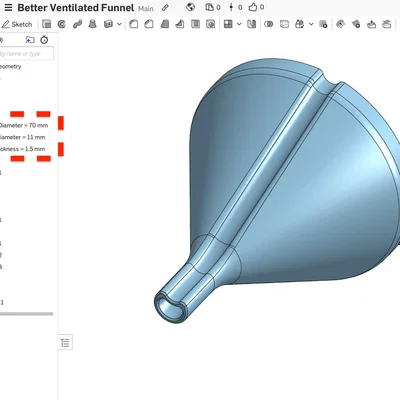Select the Boolean tool
400x400 pixels.
click(x=269, y=24)
